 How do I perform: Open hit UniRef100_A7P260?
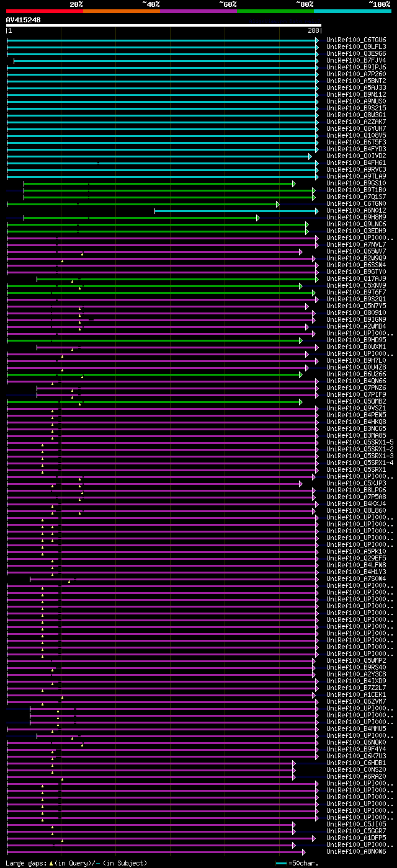[356, 74]
